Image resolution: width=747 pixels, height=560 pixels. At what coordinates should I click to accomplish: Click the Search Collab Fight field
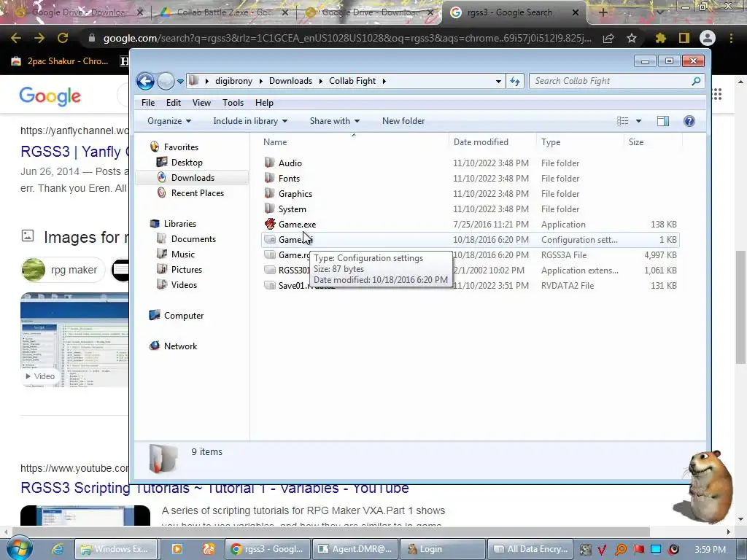tap(611, 81)
